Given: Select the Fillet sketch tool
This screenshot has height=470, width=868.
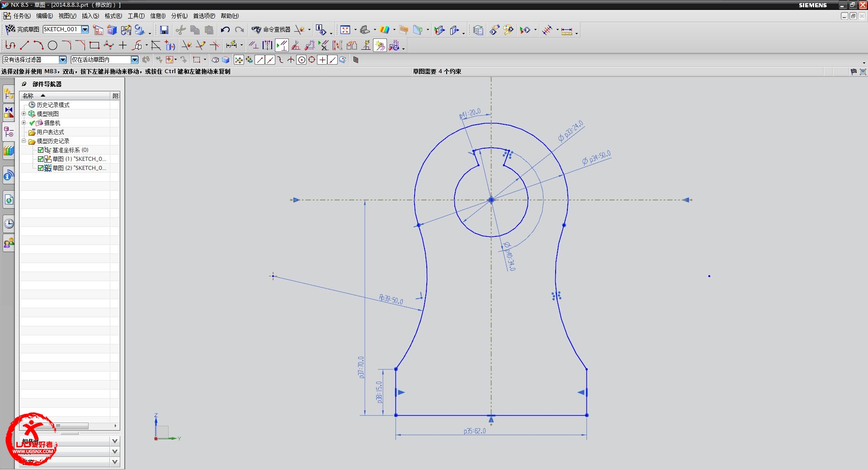Looking at the screenshot, I should click(66, 45).
